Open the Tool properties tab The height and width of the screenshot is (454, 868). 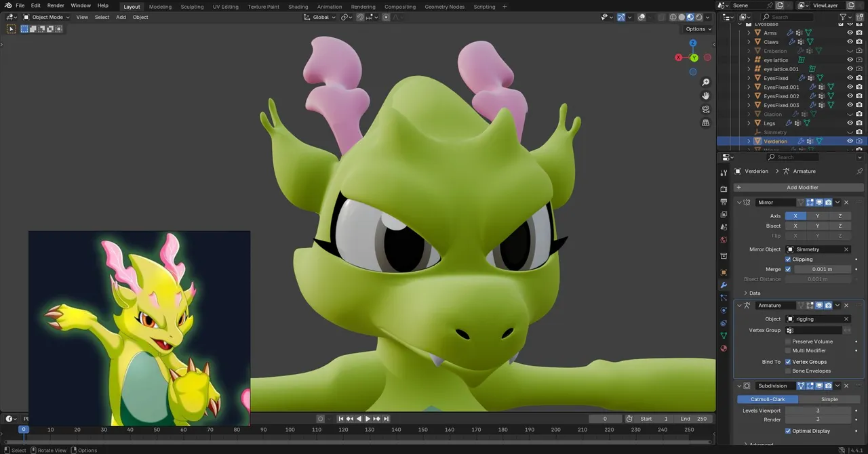click(x=724, y=173)
